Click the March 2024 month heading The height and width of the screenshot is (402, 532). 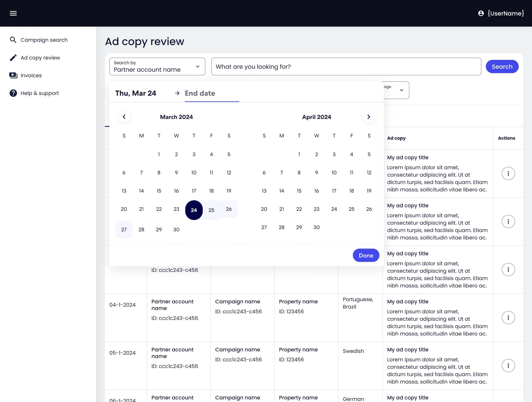[x=176, y=117]
